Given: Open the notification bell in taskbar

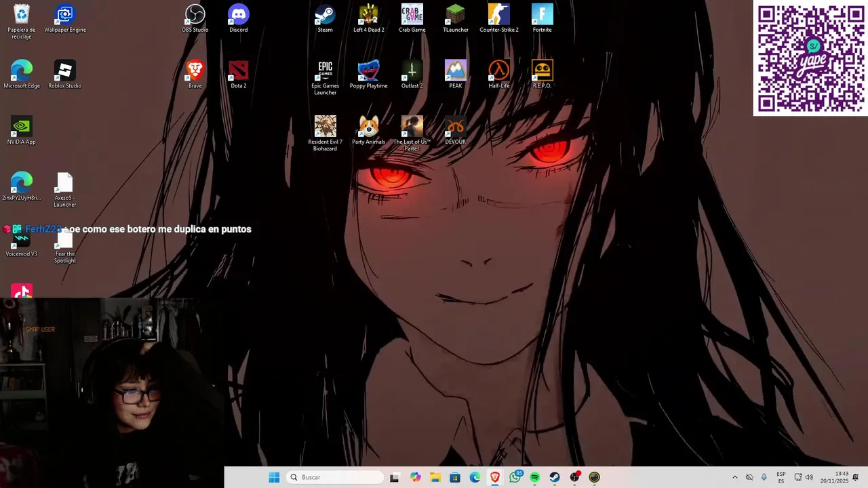Looking at the screenshot, I should [856, 477].
